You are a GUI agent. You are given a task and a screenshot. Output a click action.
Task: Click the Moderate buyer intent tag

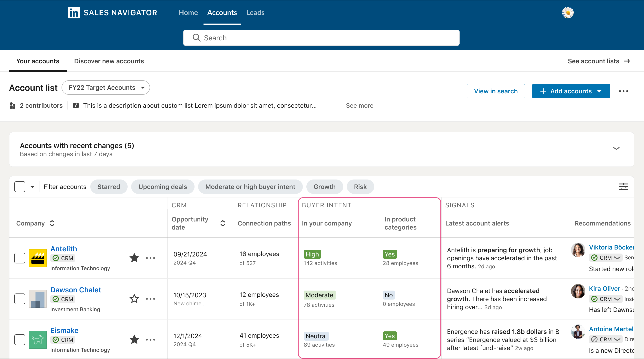click(319, 295)
